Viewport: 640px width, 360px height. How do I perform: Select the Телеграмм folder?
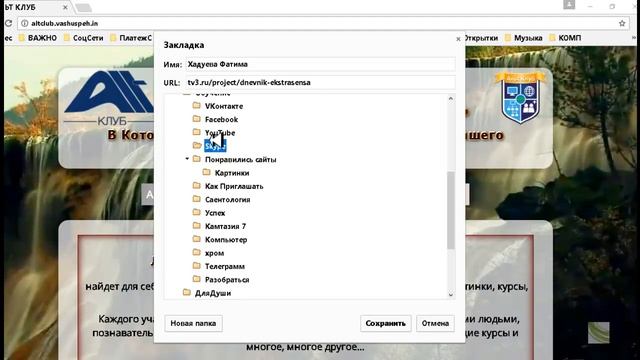coord(224,267)
